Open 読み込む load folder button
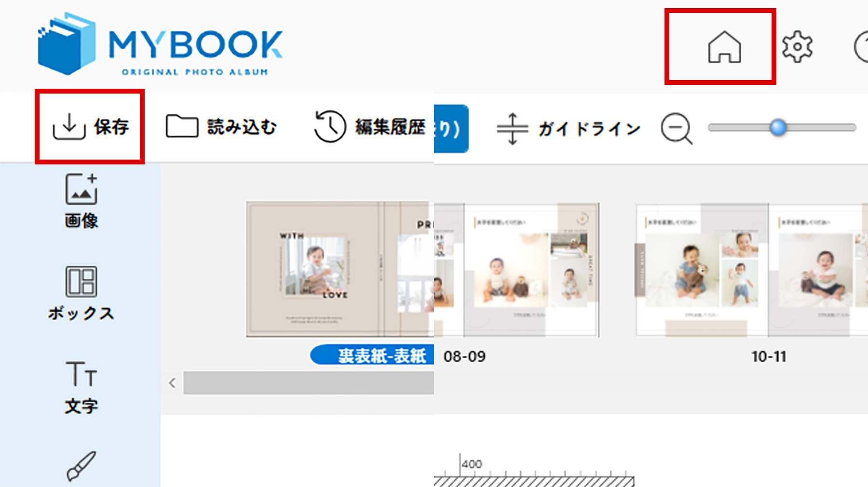Screen dimensions: 868x487 tap(221, 127)
